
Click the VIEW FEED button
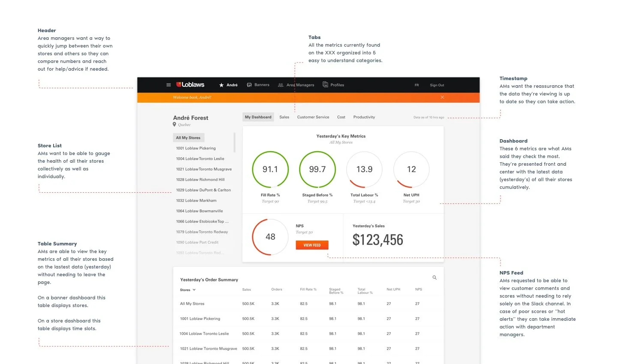pyautogui.click(x=312, y=245)
